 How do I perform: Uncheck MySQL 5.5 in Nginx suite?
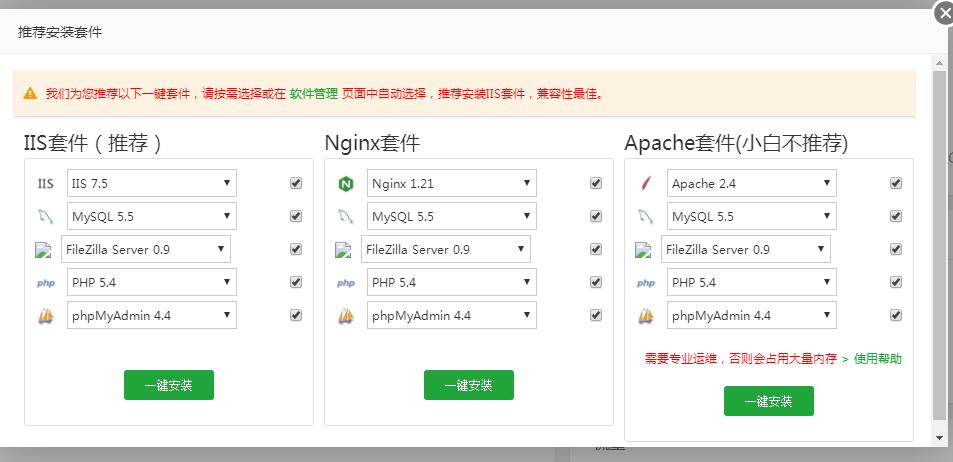596,216
